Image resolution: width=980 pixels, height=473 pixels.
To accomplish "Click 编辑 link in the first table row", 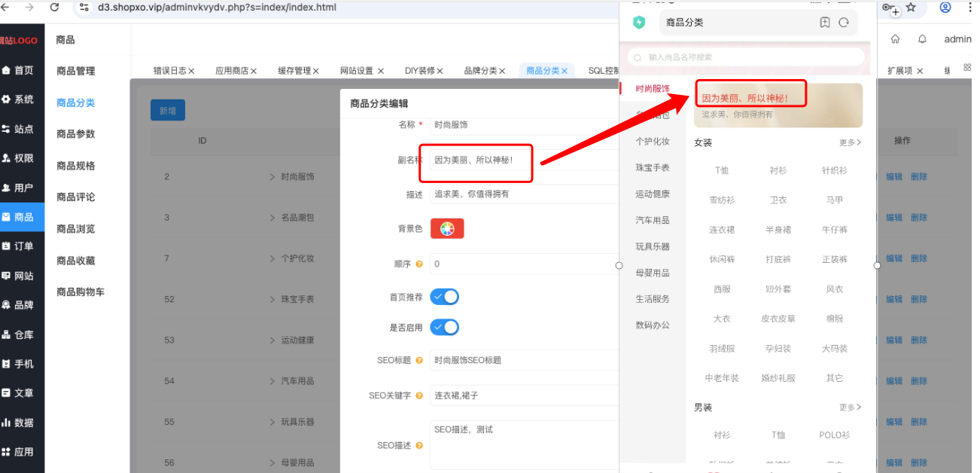I will click(894, 177).
